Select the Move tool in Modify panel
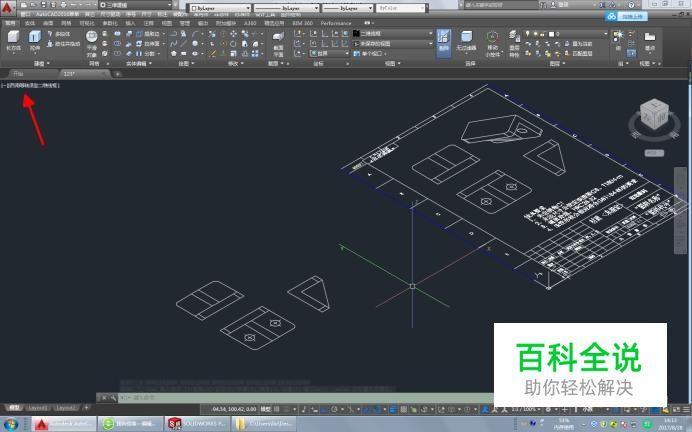 coord(233,34)
